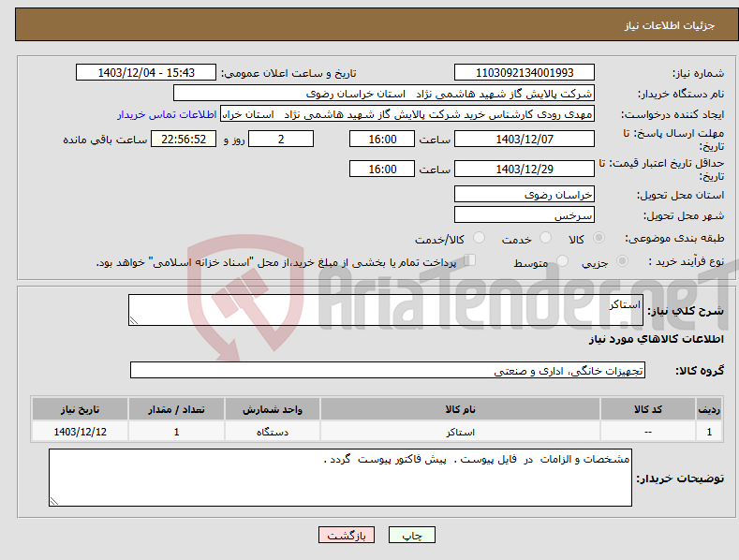Click the price validity time 16:00 field
Image resolution: width=739 pixels, height=560 pixels.
382,169
